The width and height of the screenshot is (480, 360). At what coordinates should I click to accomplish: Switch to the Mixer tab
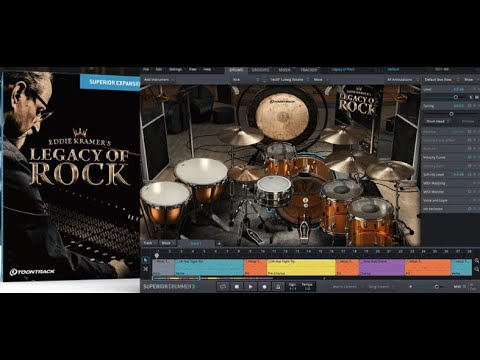[x=284, y=70]
